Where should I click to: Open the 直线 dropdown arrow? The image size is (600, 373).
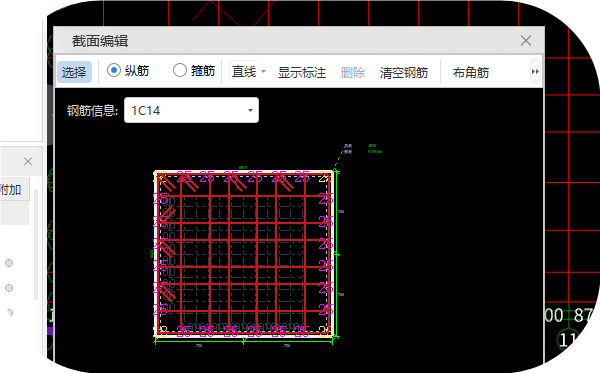click(x=263, y=72)
